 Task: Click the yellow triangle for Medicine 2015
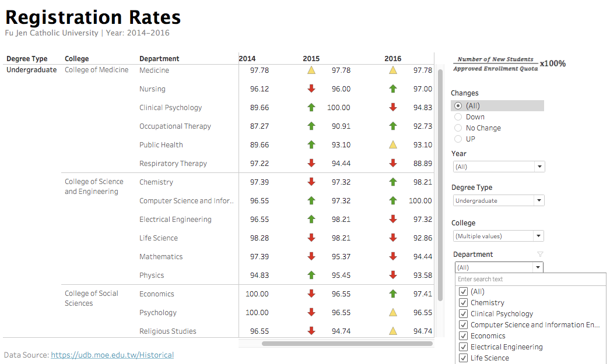tap(311, 70)
